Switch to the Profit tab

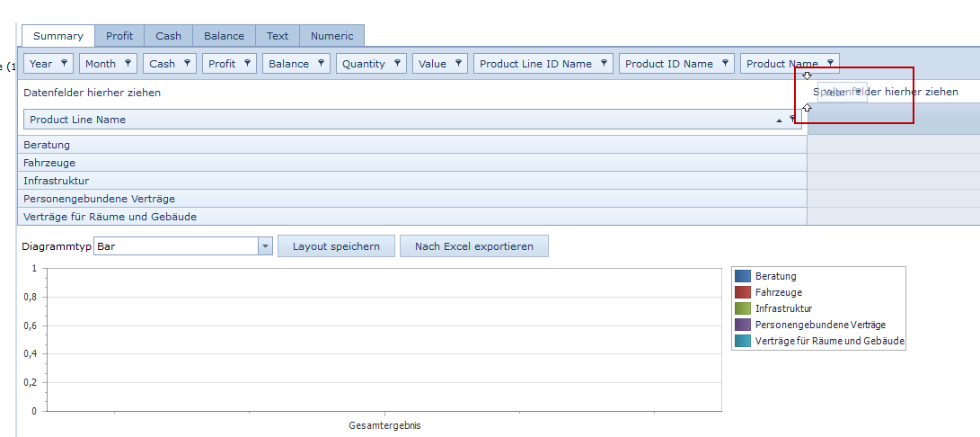tap(119, 36)
